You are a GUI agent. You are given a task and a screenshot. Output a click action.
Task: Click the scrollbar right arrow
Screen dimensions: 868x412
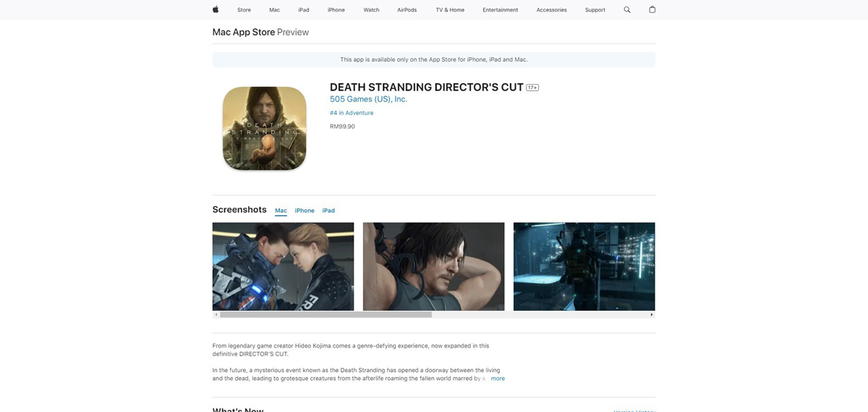pos(652,315)
